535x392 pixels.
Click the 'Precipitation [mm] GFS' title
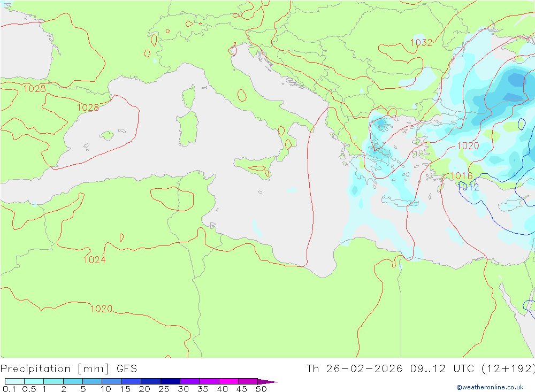point(68,369)
